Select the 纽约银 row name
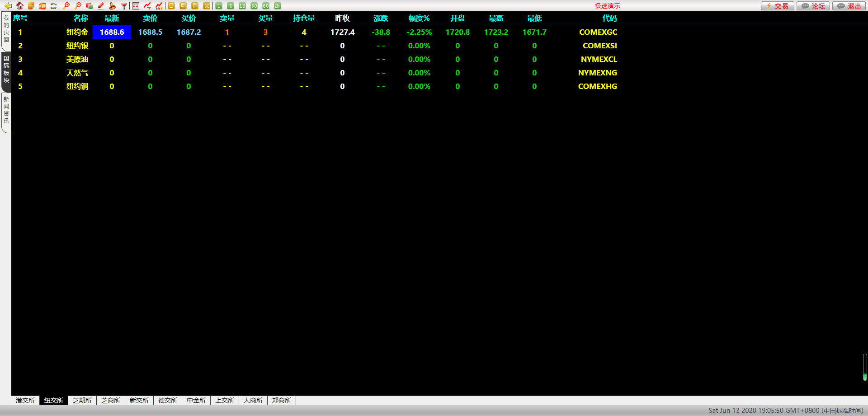The height and width of the screenshot is (416, 868). click(x=77, y=46)
